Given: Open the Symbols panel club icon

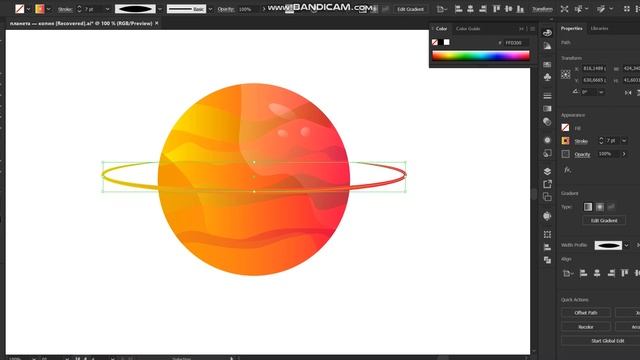Looking at the screenshot, I should pyautogui.click(x=547, y=77).
